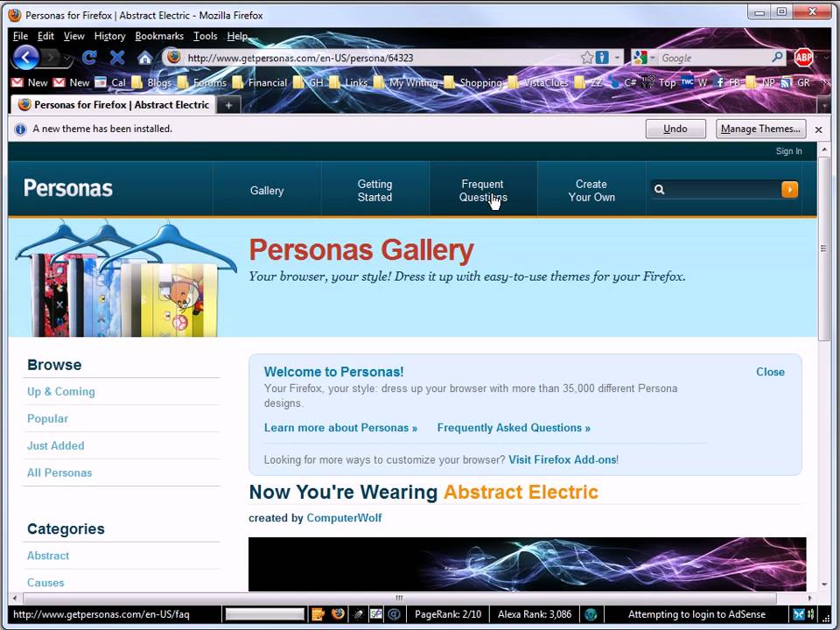The height and width of the screenshot is (630, 840).
Task: Open the Forums bookmark folder
Action: [202, 82]
